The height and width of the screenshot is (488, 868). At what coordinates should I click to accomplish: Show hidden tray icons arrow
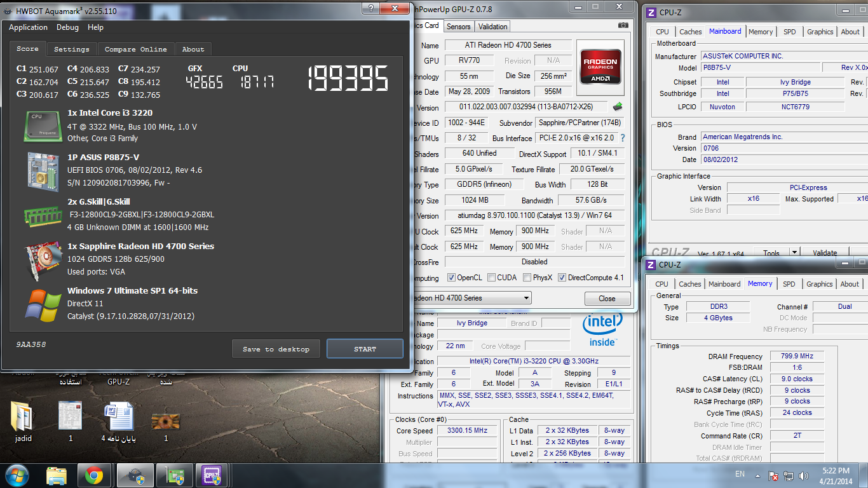[x=759, y=476]
